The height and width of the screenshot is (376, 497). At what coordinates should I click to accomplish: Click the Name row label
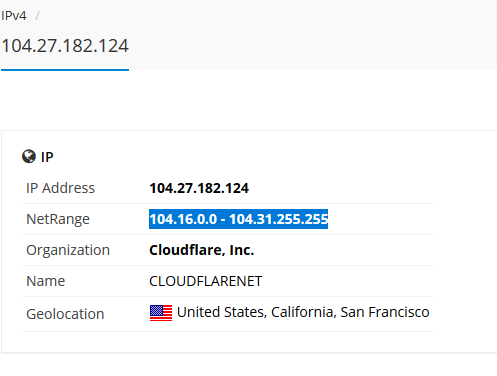pyautogui.click(x=46, y=281)
